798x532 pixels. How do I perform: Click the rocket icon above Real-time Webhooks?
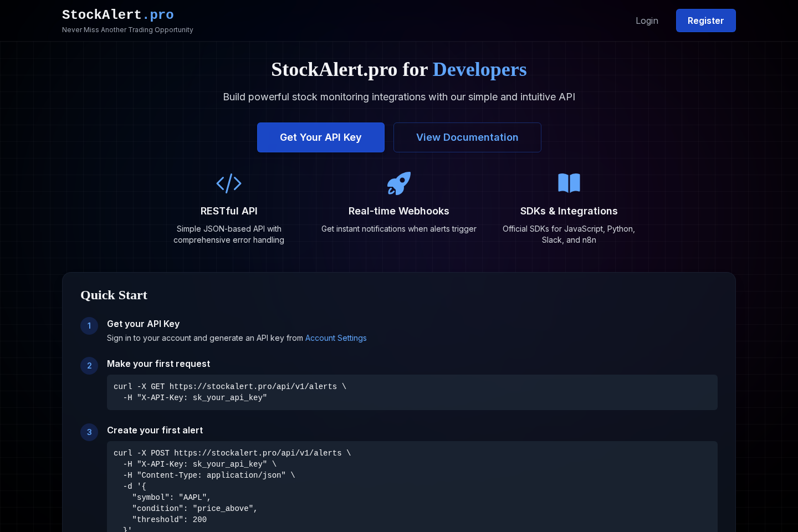pos(399,183)
